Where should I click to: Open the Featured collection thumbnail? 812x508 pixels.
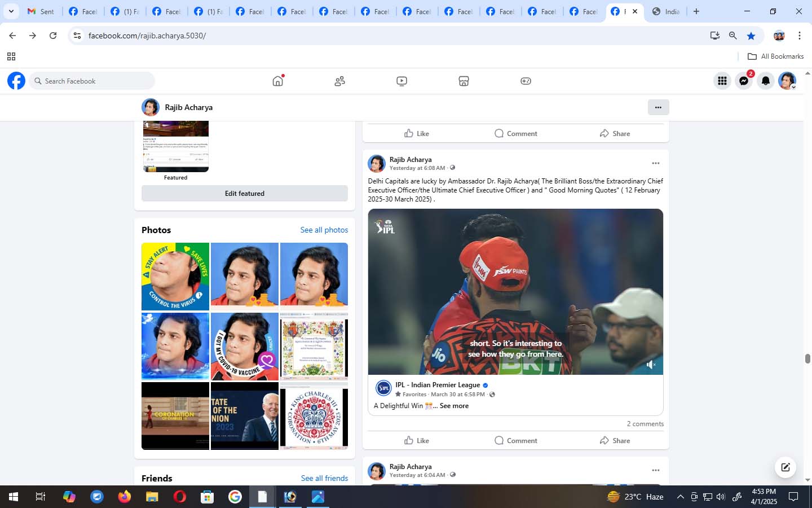click(176, 146)
